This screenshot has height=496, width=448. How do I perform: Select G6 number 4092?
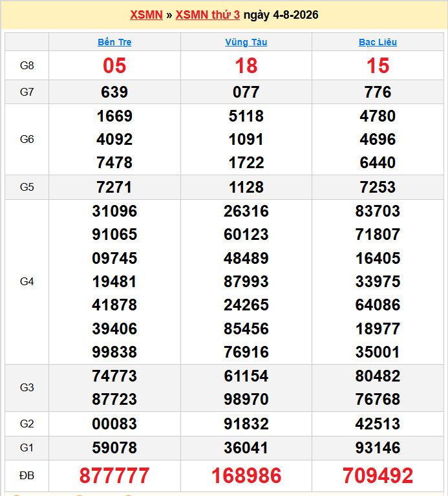pyautogui.click(x=114, y=139)
